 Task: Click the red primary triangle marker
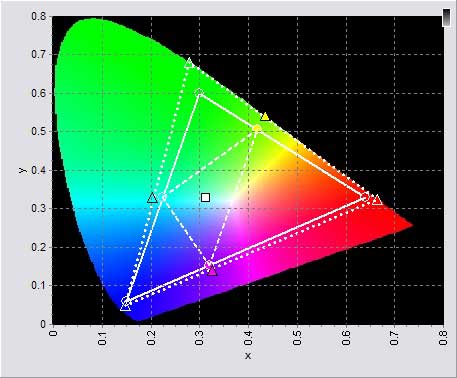[377, 200]
